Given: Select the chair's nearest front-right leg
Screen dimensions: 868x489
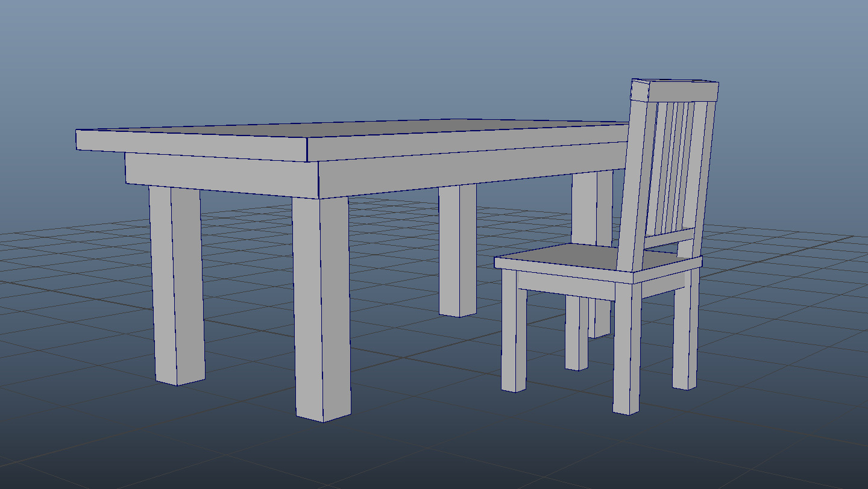Looking at the screenshot, I should [627, 349].
